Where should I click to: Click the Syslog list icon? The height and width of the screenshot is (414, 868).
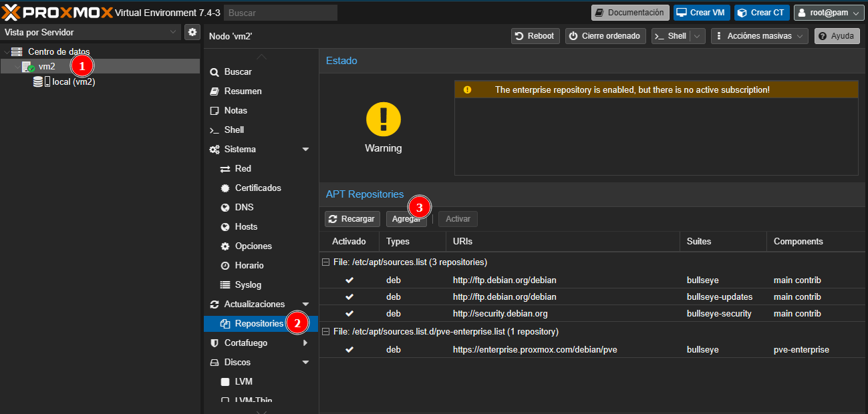pos(225,284)
